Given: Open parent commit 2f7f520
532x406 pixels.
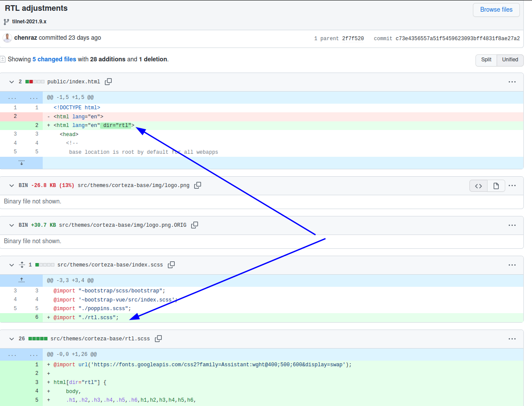Looking at the screenshot, I should [353, 38].
